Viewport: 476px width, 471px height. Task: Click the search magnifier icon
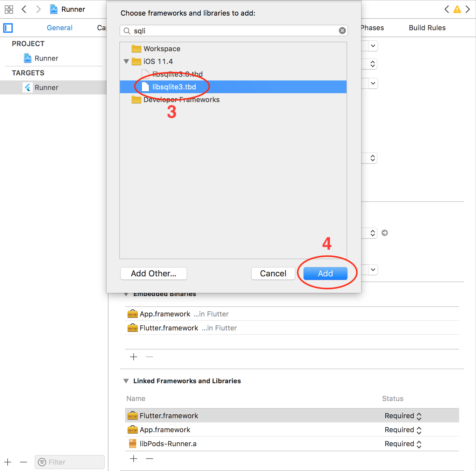127,31
